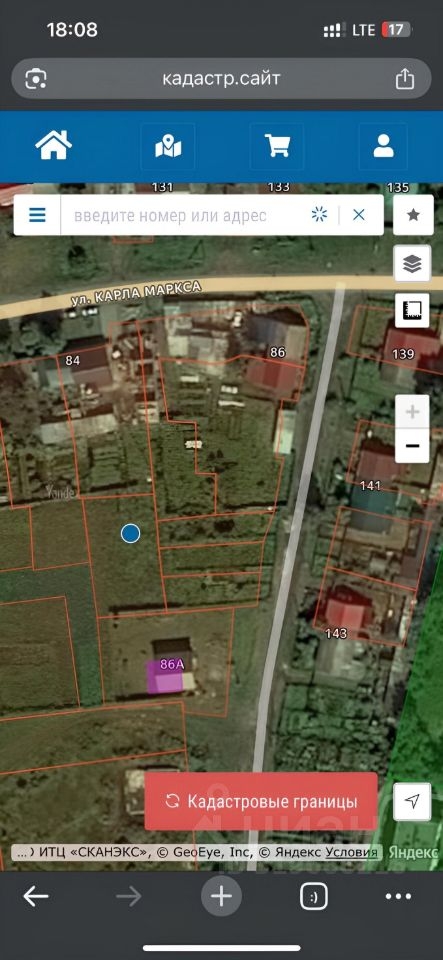Open browser more options menu
Image resolution: width=443 pixels, height=960 pixels.
(398, 897)
